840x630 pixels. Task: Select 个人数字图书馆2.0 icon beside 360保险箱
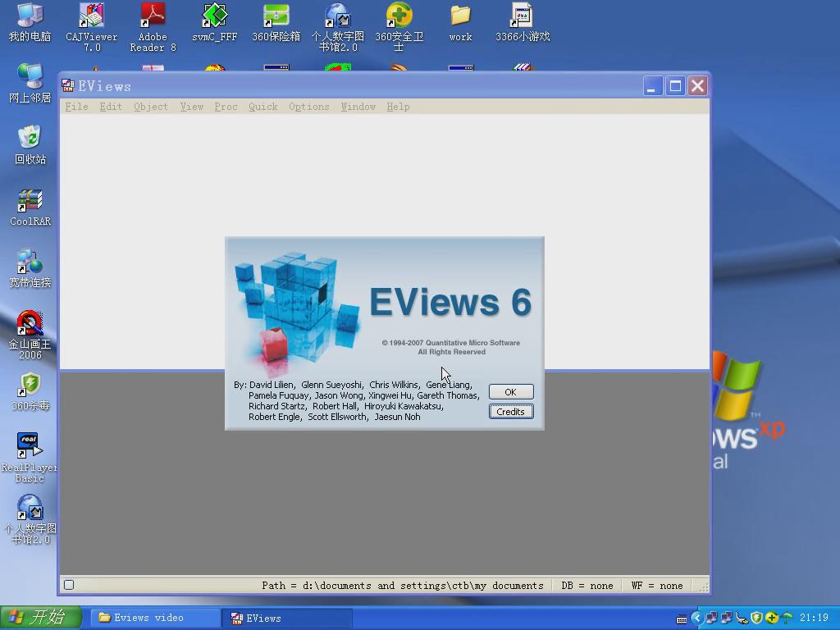[x=337, y=27]
